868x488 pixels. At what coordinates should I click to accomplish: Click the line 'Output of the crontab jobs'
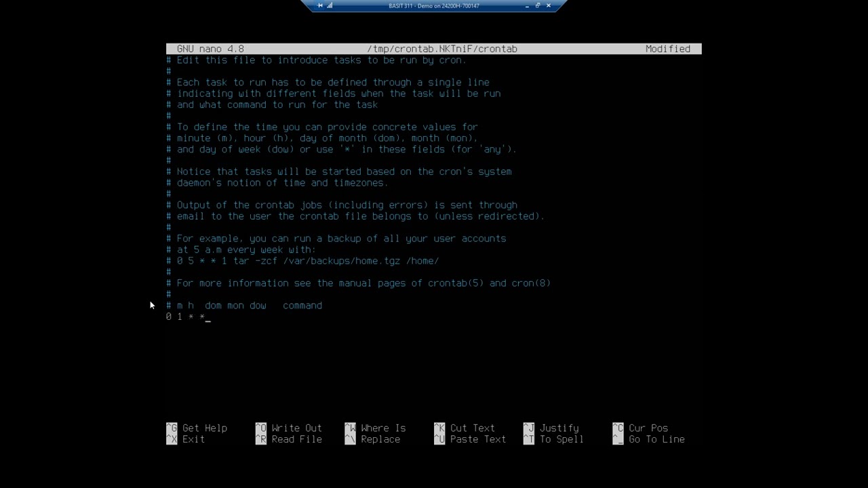point(342,205)
